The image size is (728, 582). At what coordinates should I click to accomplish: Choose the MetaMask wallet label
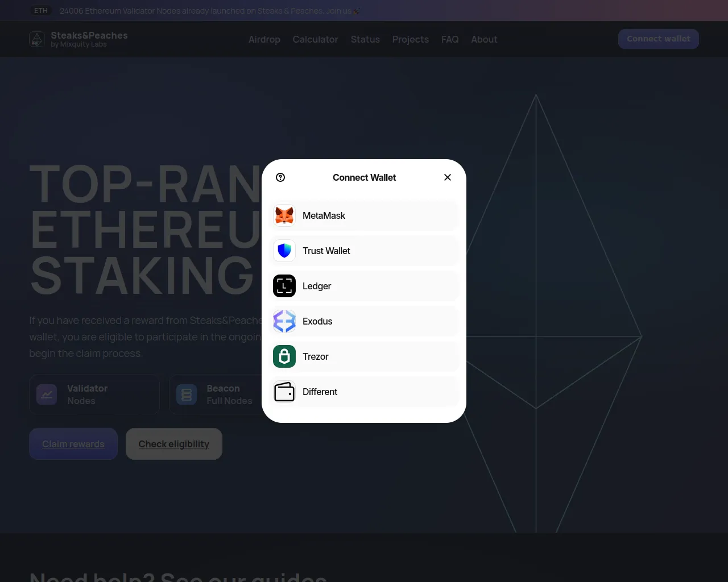pyautogui.click(x=324, y=216)
